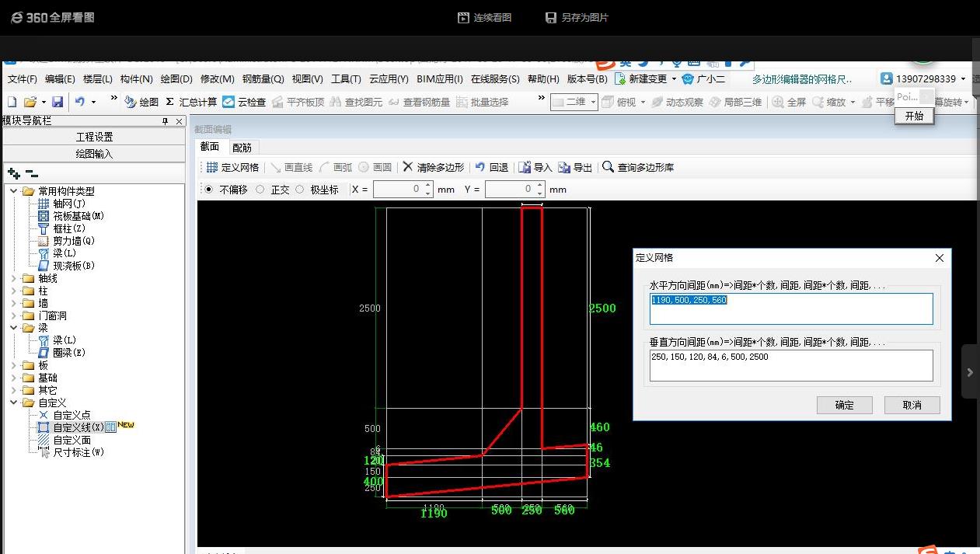The width and height of the screenshot is (980, 554).
Task: Select the 画直线 draw line tool
Action: click(291, 167)
